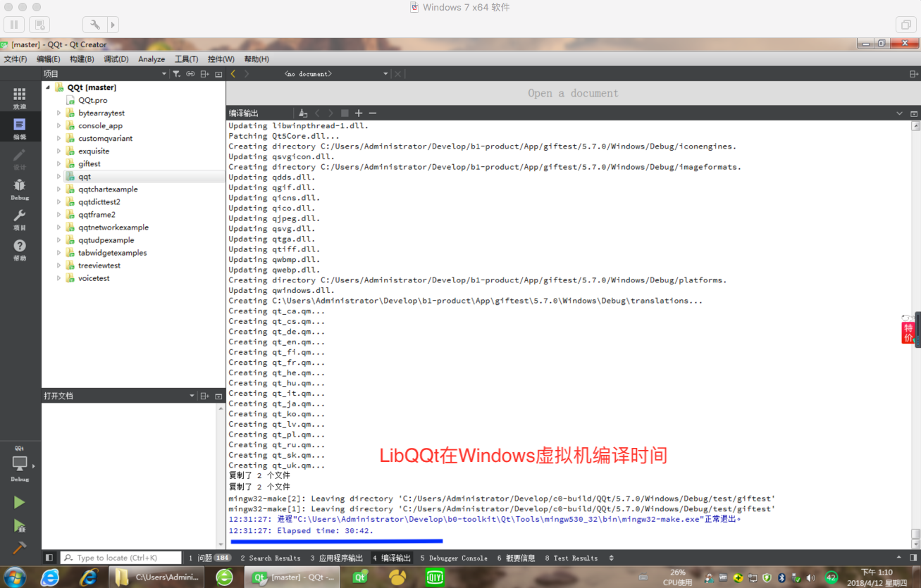Click the Type to locate search field

pos(121,558)
